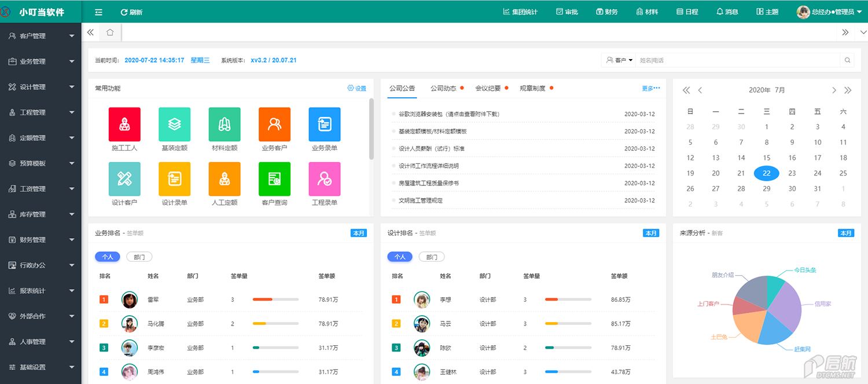
Task: Open 主题 theme settings in the top bar
Action: tap(768, 12)
